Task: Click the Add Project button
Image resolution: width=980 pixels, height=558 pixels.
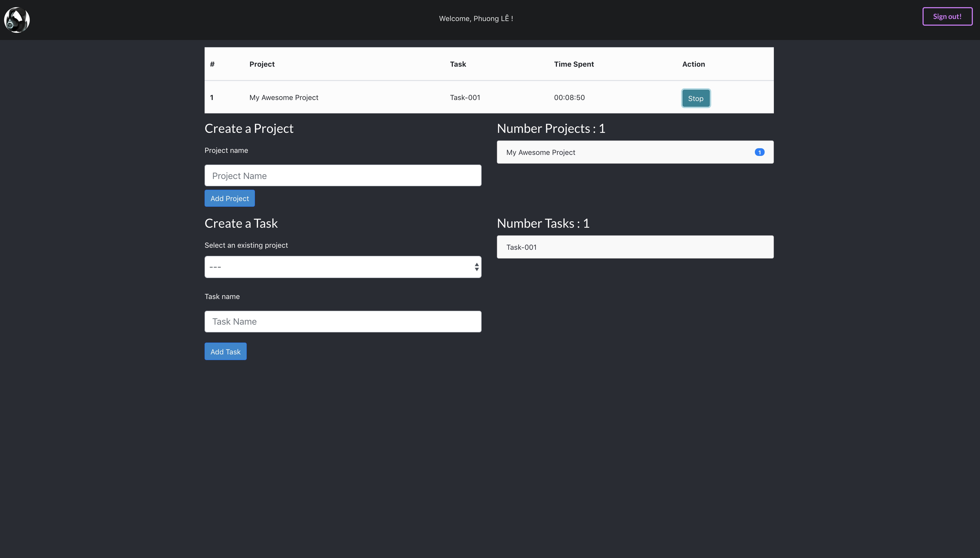Action: [229, 198]
